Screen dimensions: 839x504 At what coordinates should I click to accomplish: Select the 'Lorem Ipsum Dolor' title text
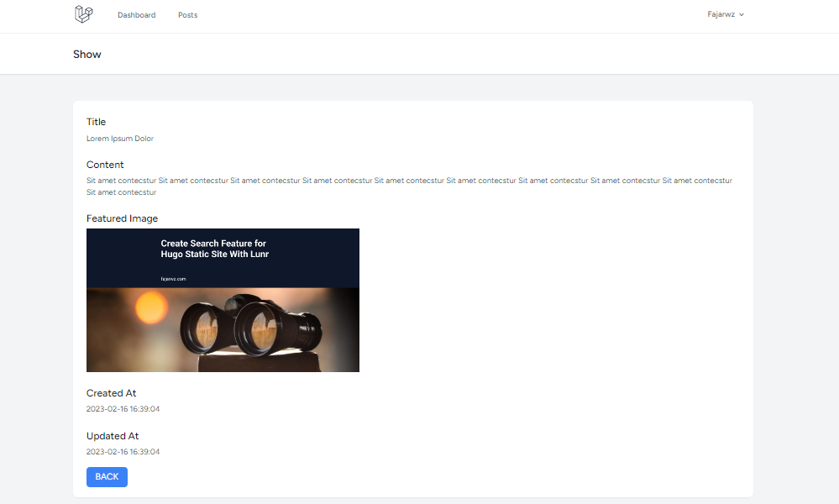[120, 139]
